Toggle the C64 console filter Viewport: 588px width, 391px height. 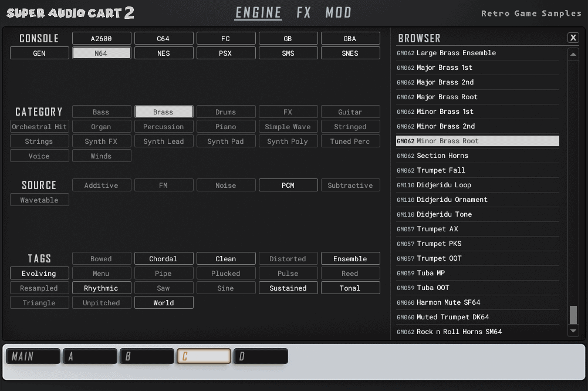tap(164, 38)
